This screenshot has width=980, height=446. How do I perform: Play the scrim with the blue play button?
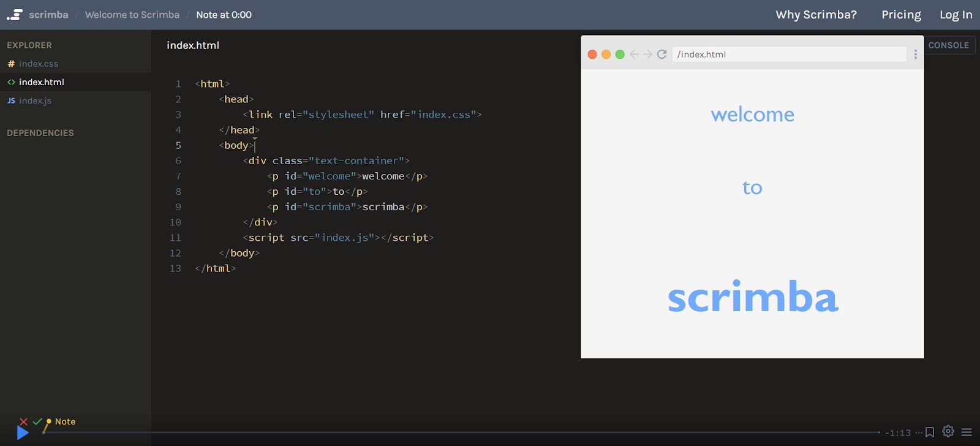pos(23,433)
